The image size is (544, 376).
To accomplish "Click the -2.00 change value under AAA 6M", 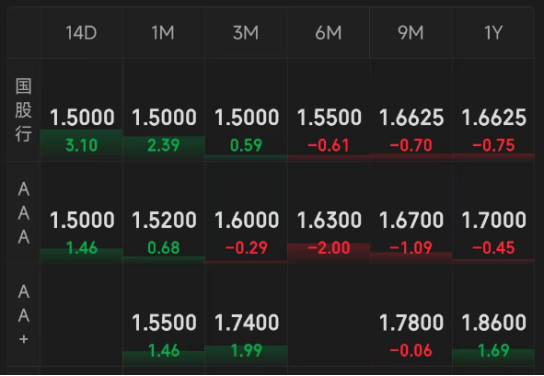I will click(329, 248).
